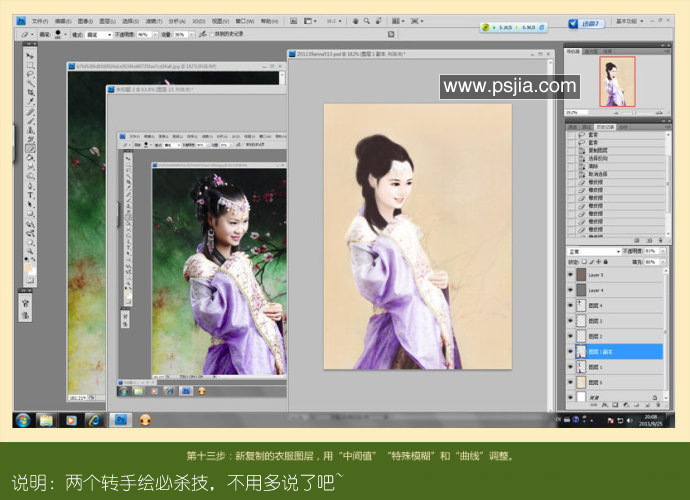
Task: Click the 基本功能 workspace button
Action: tap(629, 21)
